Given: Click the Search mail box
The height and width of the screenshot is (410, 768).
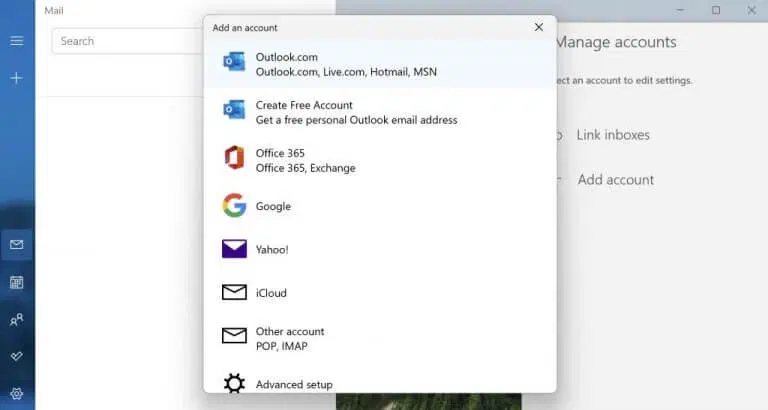Looking at the screenshot, I should pos(128,41).
